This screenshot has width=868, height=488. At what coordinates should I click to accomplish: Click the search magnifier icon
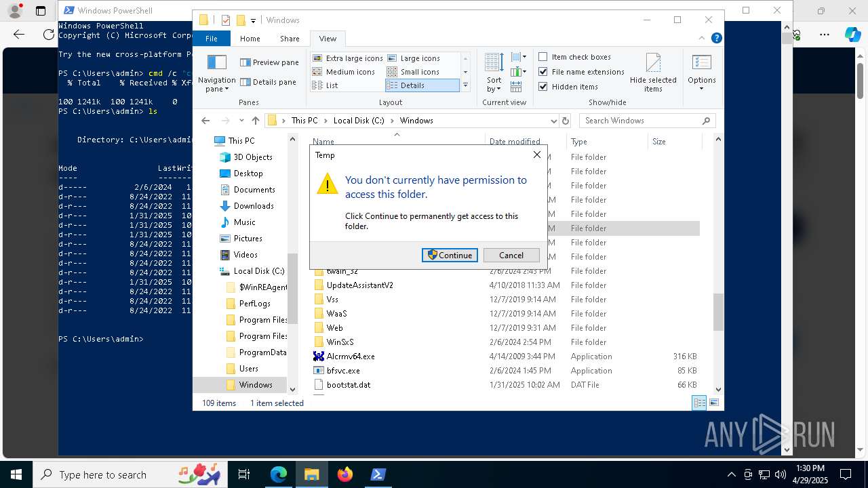[706, 121]
